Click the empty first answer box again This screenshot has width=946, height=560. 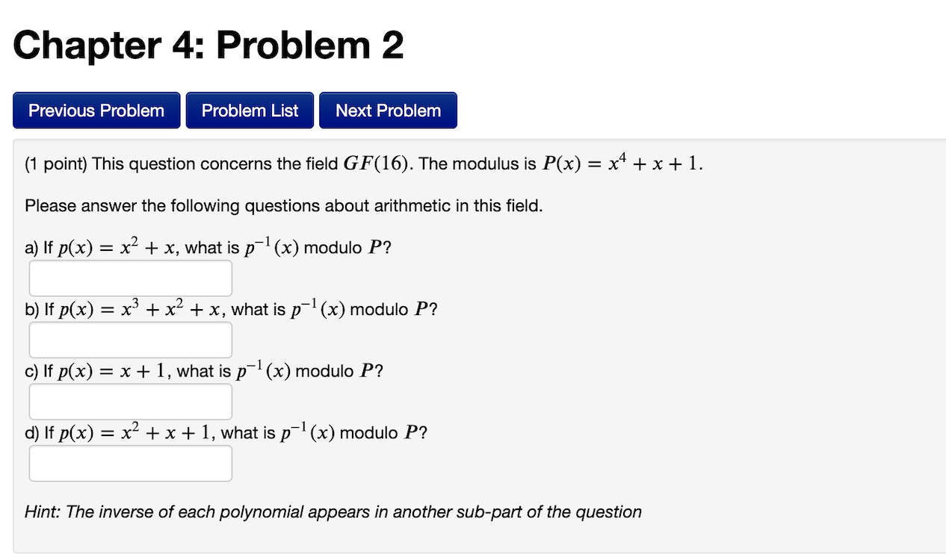coord(130,277)
